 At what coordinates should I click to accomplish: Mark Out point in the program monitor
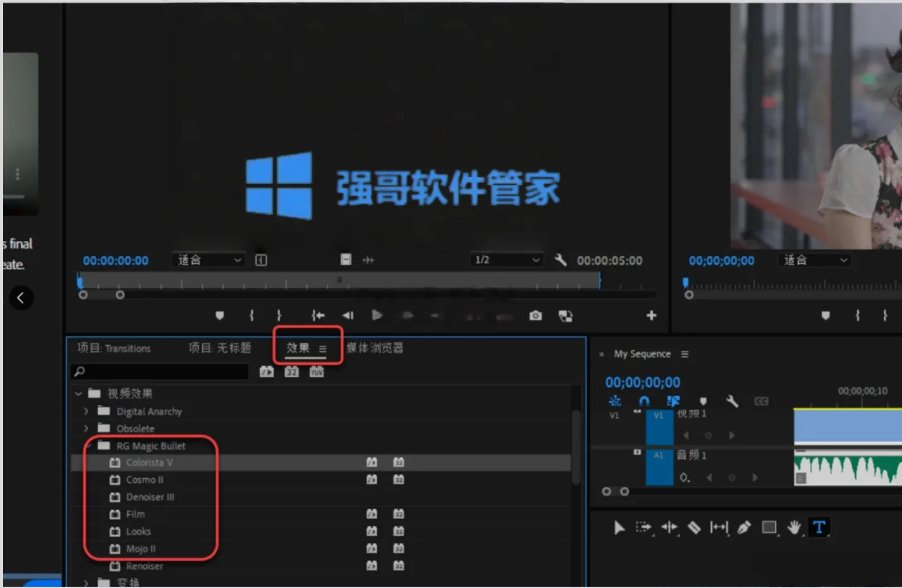885,315
